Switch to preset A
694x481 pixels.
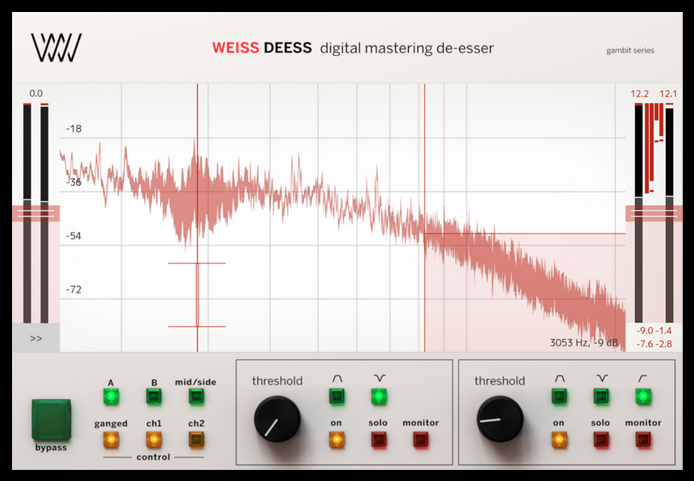coord(111,397)
